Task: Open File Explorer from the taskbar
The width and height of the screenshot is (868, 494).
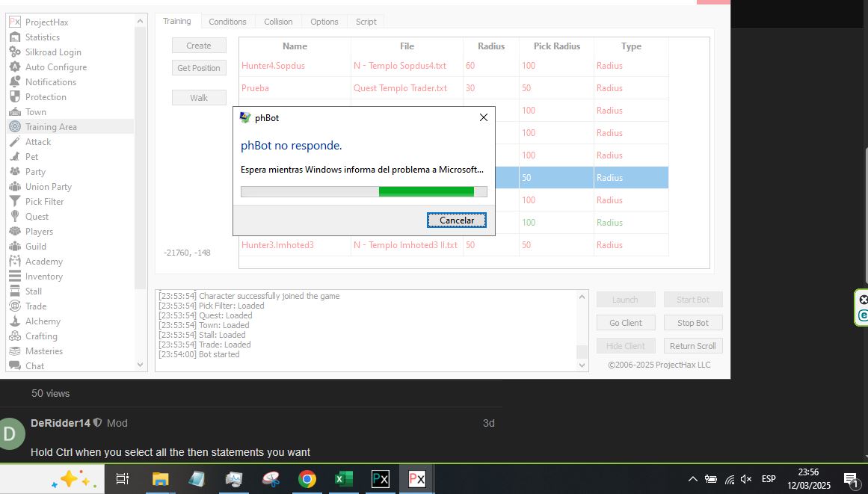Action: click(160, 479)
